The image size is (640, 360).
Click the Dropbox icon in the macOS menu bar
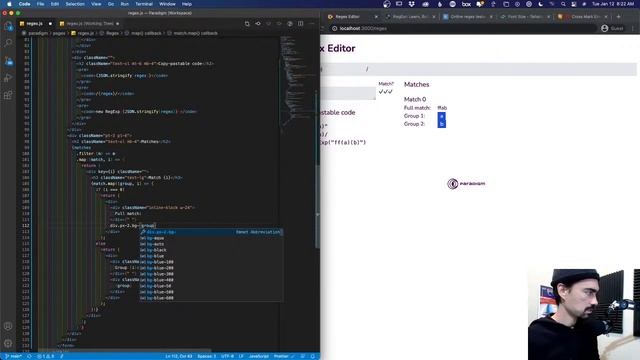tap(411, 4)
